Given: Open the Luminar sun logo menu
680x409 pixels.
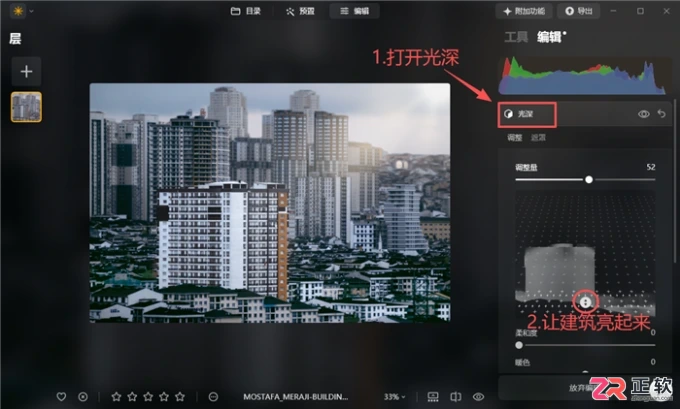Looking at the screenshot, I should pos(18,11).
